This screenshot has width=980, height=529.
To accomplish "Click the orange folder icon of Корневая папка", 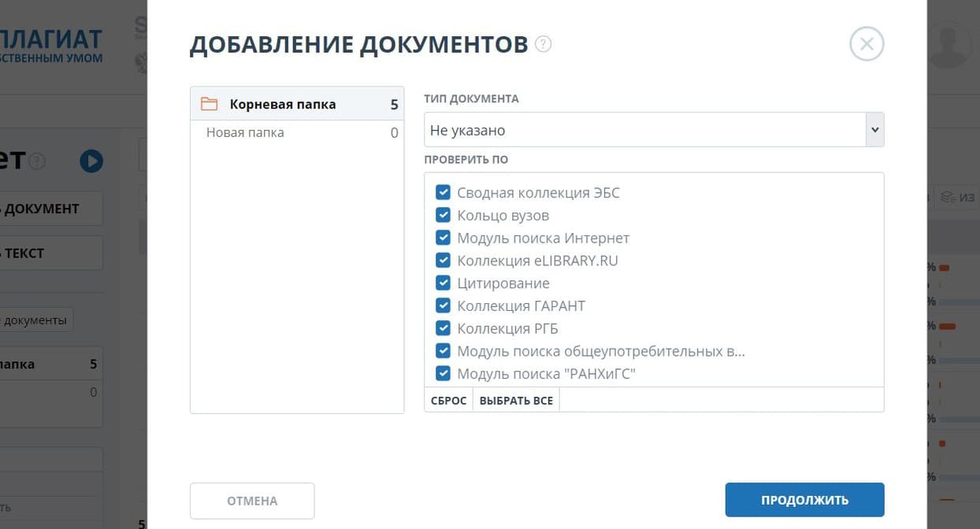I will tap(209, 104).
